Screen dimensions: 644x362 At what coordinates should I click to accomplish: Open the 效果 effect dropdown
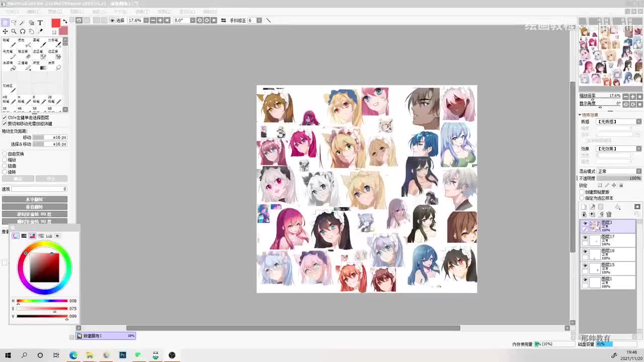pyautogui.click(x=619, y=149)
